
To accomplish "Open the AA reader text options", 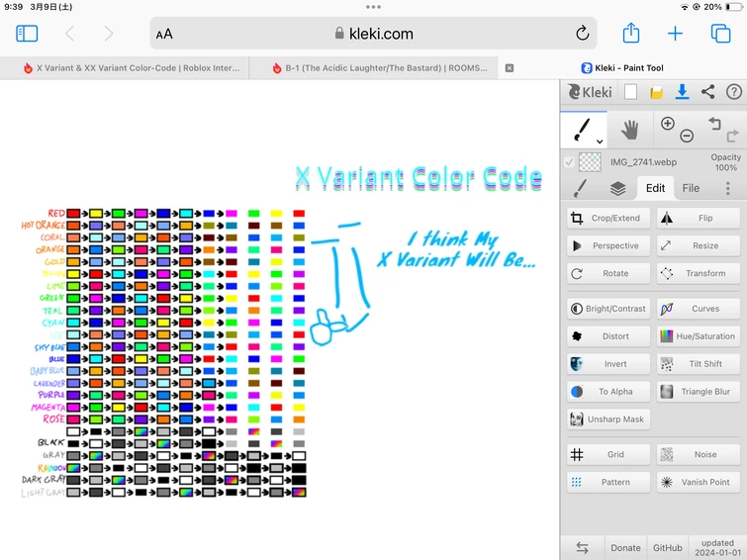I will (164, 34).
